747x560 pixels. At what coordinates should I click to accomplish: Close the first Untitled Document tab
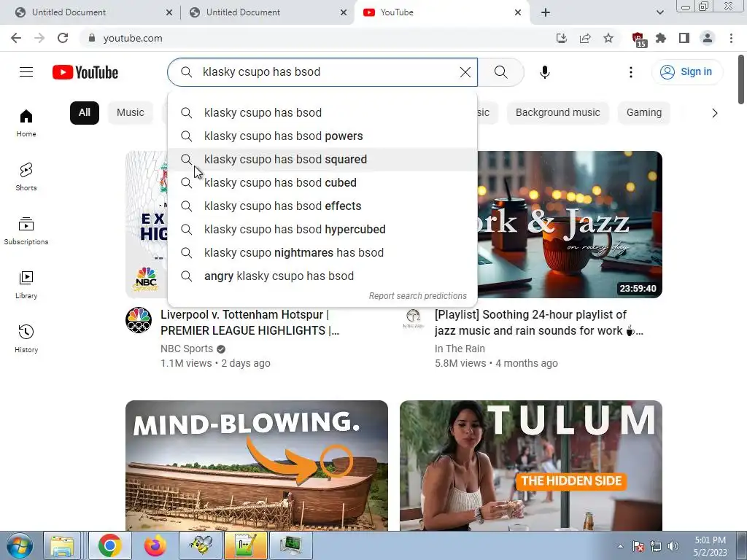(x=169, y=12)
